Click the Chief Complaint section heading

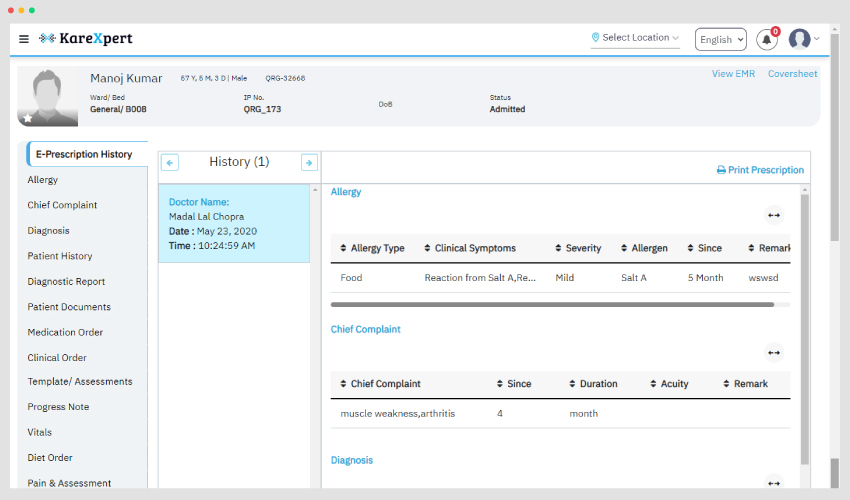pyautogui.click(x=365, y=329)
